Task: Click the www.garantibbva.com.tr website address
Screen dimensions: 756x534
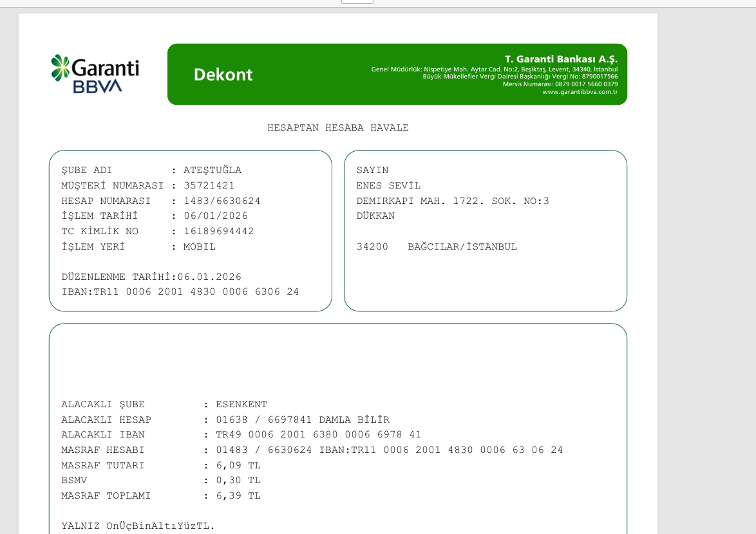Action: tap(580, 92)
